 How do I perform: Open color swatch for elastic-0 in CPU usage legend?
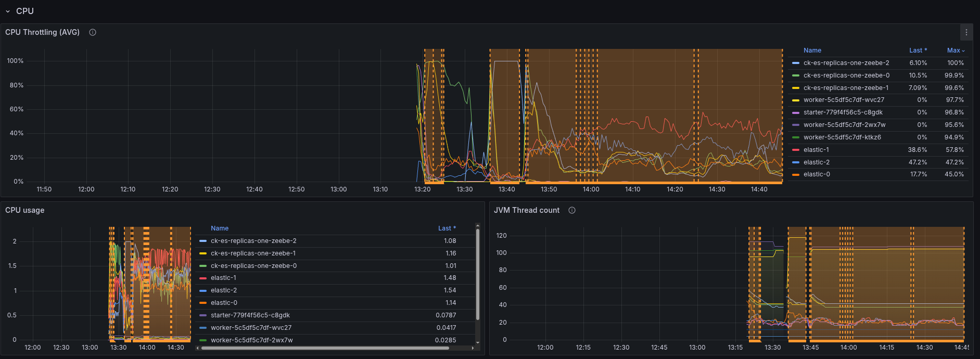coord(203,303)
